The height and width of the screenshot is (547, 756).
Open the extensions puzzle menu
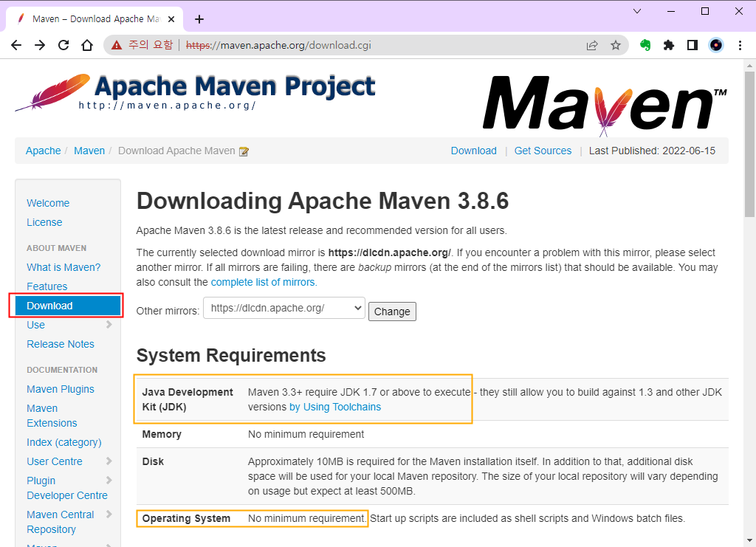click(668, 45)
